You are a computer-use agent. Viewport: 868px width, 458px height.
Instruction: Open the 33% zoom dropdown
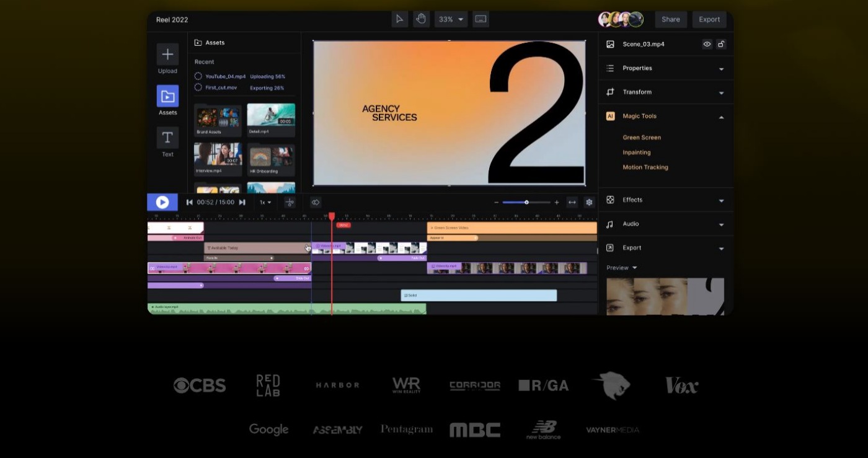click(x=451, y=19)
